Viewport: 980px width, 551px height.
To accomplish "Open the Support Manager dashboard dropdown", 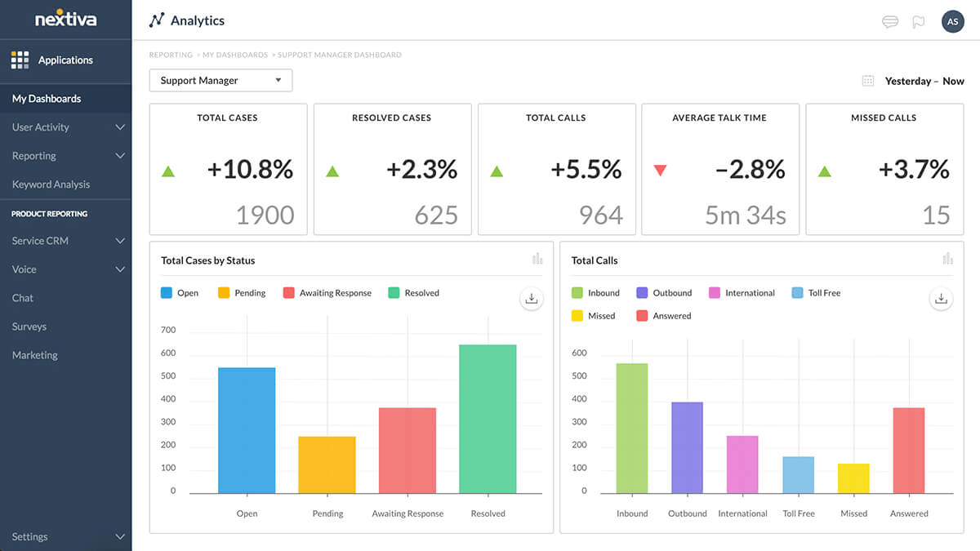I will 220,80.
